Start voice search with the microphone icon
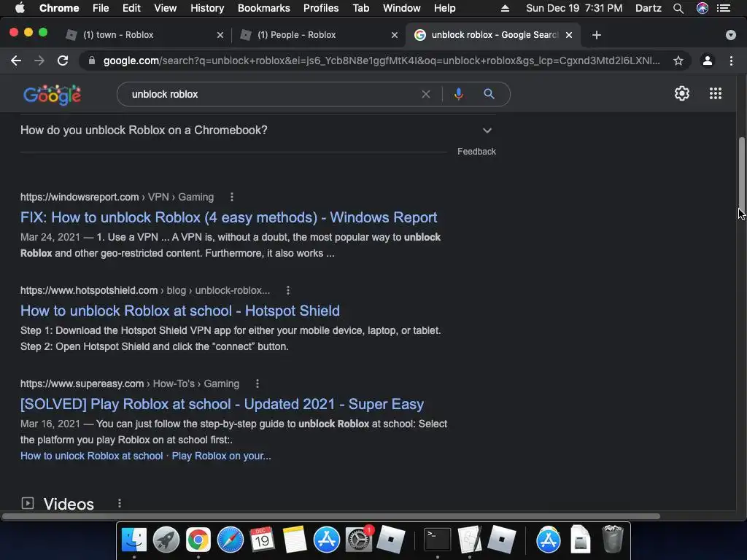Image resolution: width=747 pixels, height=560 pixels. [x=458, y=94]
